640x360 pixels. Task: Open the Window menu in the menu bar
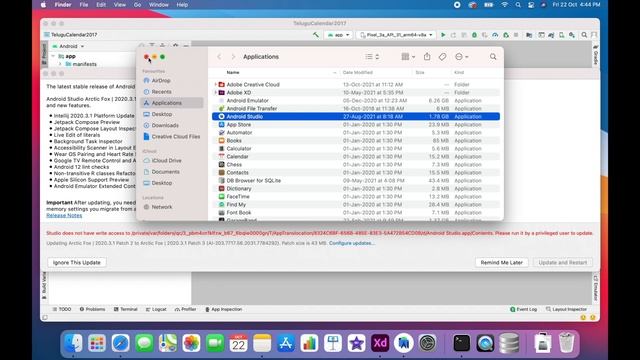[x=158, y=5]
